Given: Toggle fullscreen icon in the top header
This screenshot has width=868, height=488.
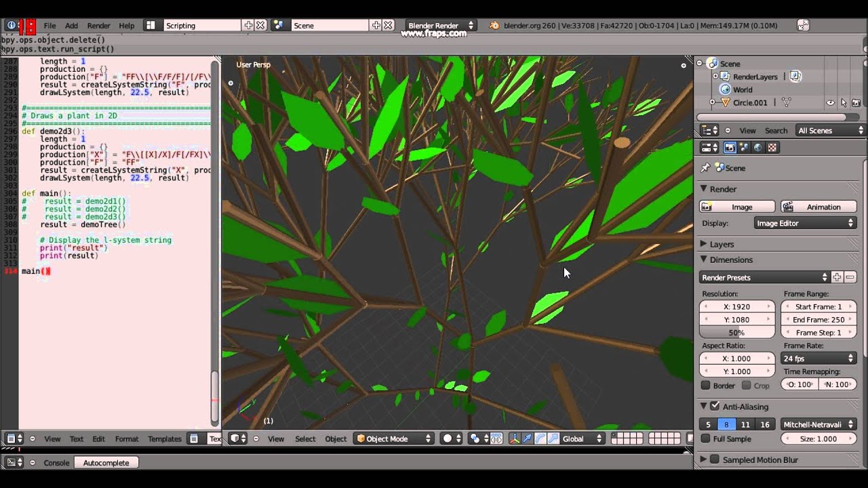Looking at the screenshot, I should point(803,25).
